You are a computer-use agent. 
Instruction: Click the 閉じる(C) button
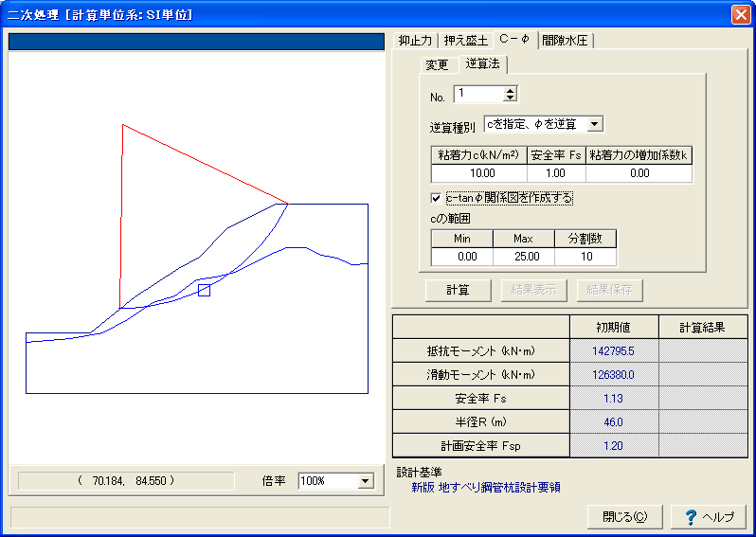coord(625,517)
